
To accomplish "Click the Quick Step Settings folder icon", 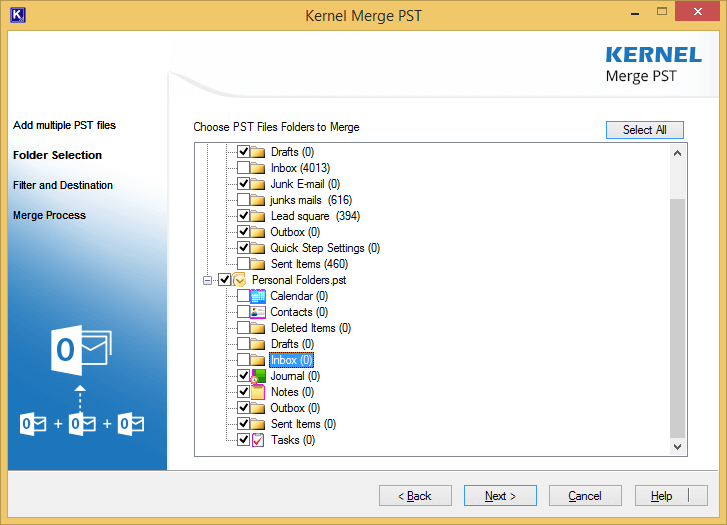I will [258, 248].
